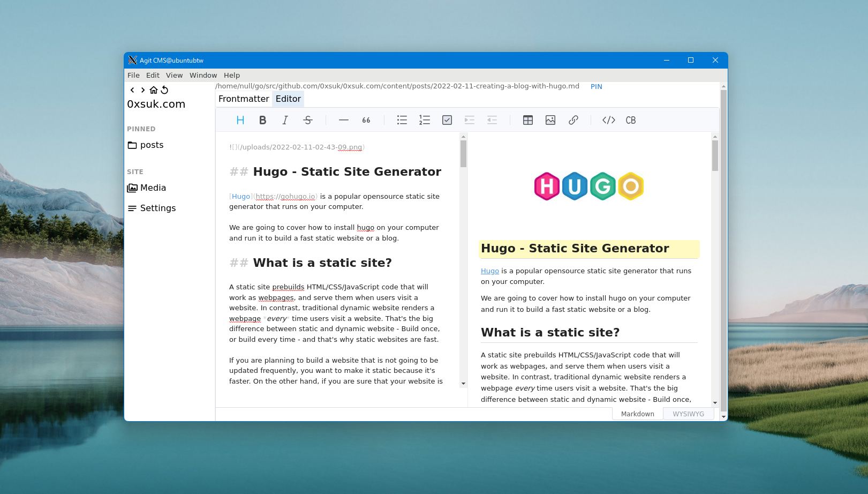Insert a code block (CB)
This screenshot has width=868, height=494.
pos(631,120)
